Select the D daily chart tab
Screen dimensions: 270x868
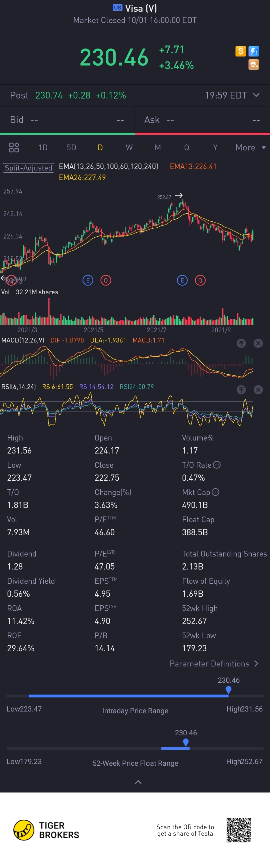point(100,147)
